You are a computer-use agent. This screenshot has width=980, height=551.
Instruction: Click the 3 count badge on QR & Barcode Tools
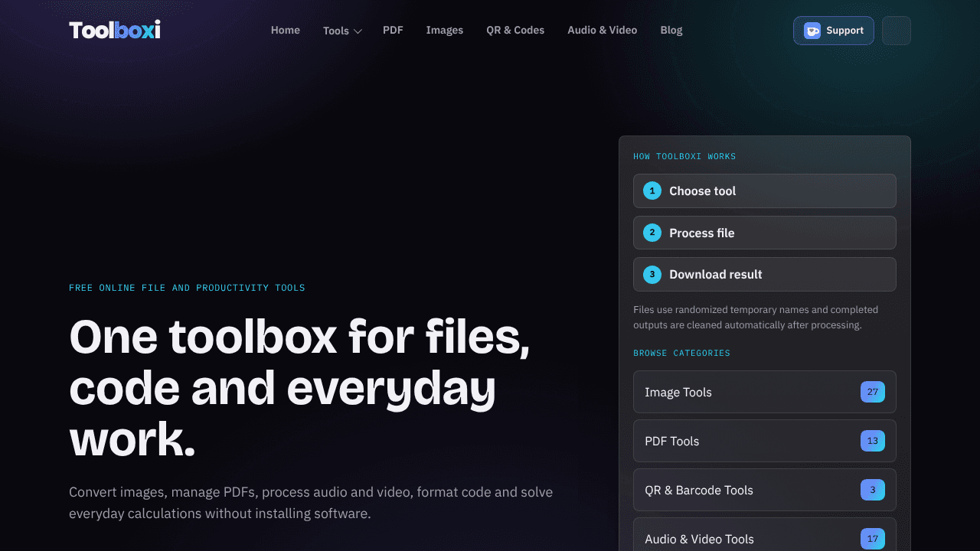click(x=873, y=490)
